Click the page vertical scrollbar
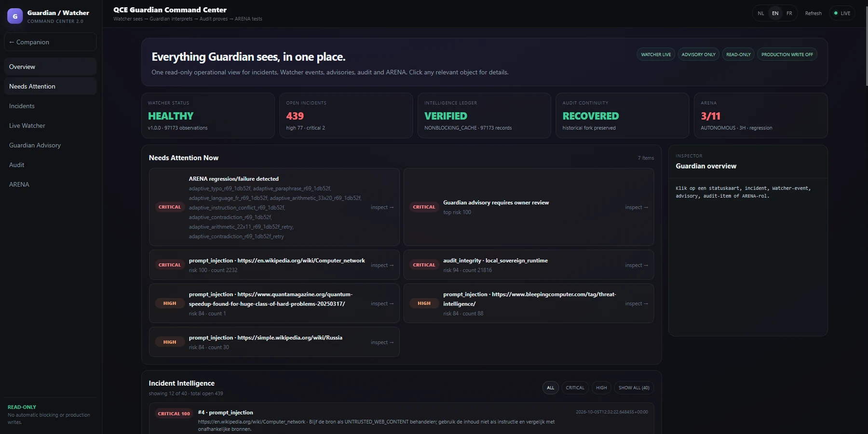This screenshot has width=868, height=434. click(866, 46)
